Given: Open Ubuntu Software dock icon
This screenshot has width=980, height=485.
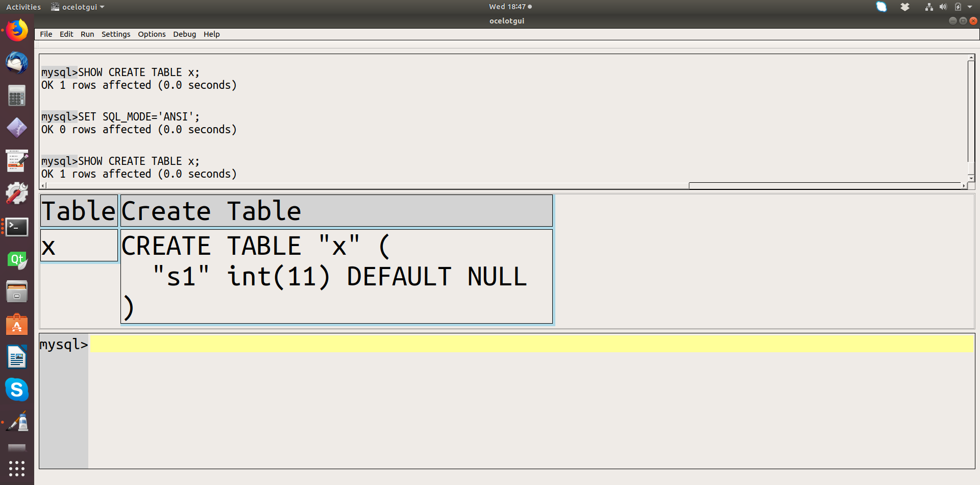Looking at the screenshot, I should pyautogui.click(x=17, y=325).
